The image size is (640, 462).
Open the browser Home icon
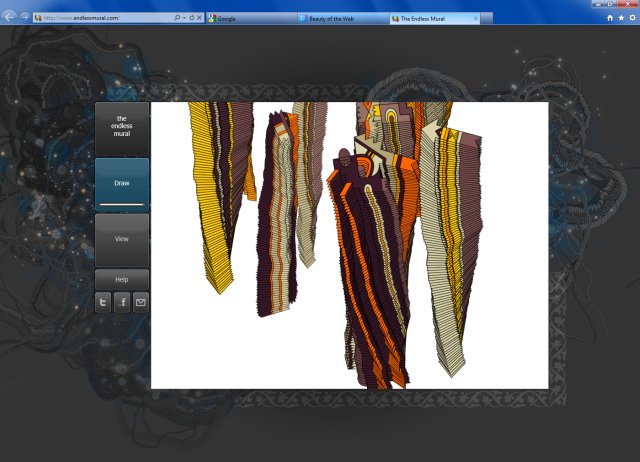609,18
